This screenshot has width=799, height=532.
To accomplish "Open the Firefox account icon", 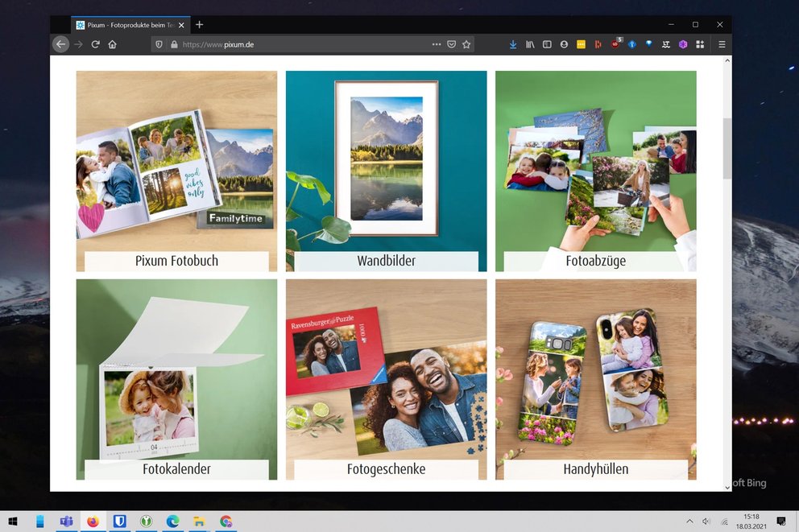I will [564, 44].
